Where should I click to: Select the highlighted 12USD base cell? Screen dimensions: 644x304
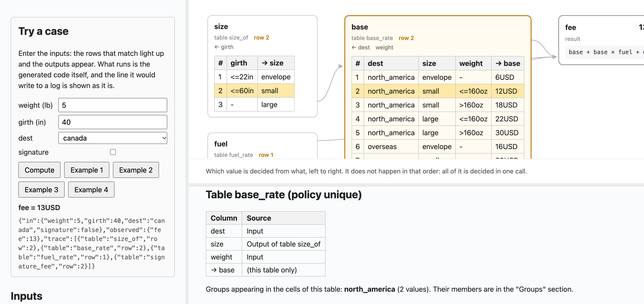508,91
